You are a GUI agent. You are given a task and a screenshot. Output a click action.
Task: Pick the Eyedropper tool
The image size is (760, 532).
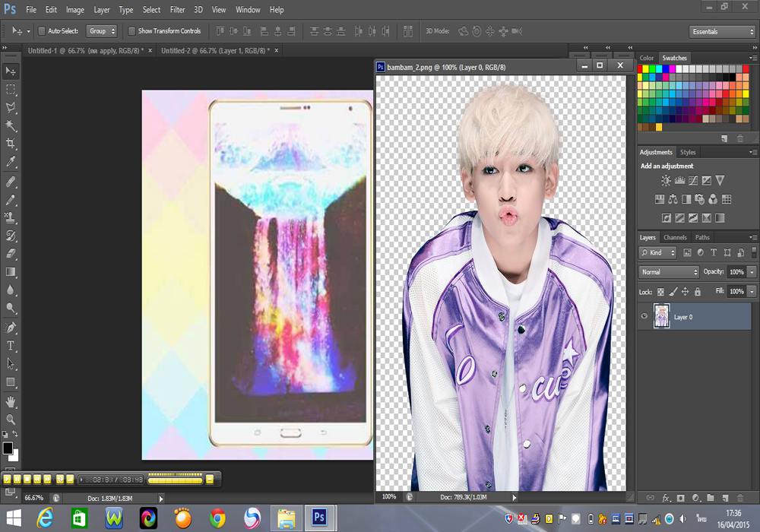click(x=11, y=162)
